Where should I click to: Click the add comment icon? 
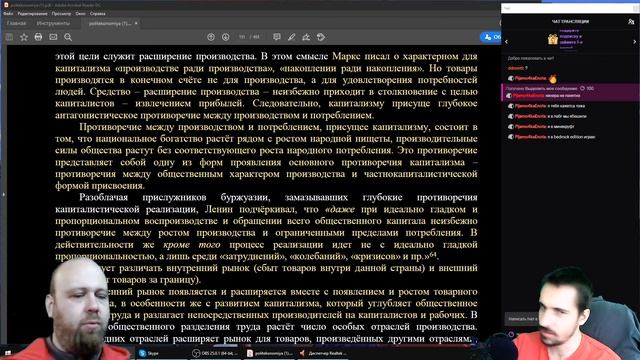click(277, 37)
